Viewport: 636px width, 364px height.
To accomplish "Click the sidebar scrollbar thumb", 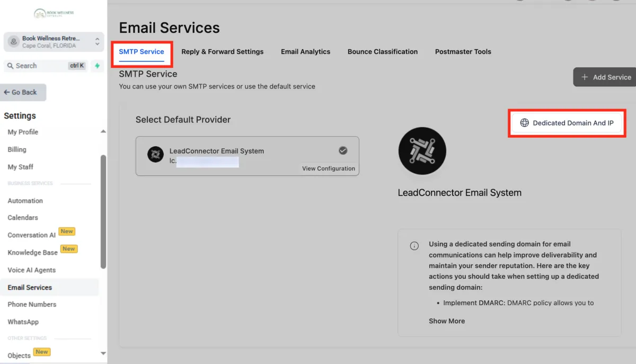I will [x=103, y=212].
